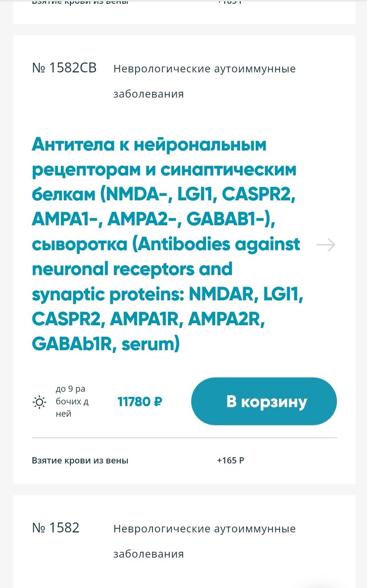The image size is (367, 588).
Task: Click the divider line below the price row
Action: tap(184, 438)
